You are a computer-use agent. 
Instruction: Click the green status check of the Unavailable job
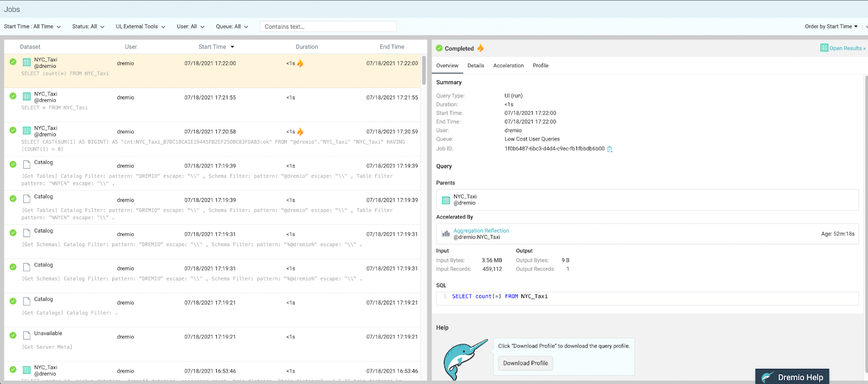(13, 335)
